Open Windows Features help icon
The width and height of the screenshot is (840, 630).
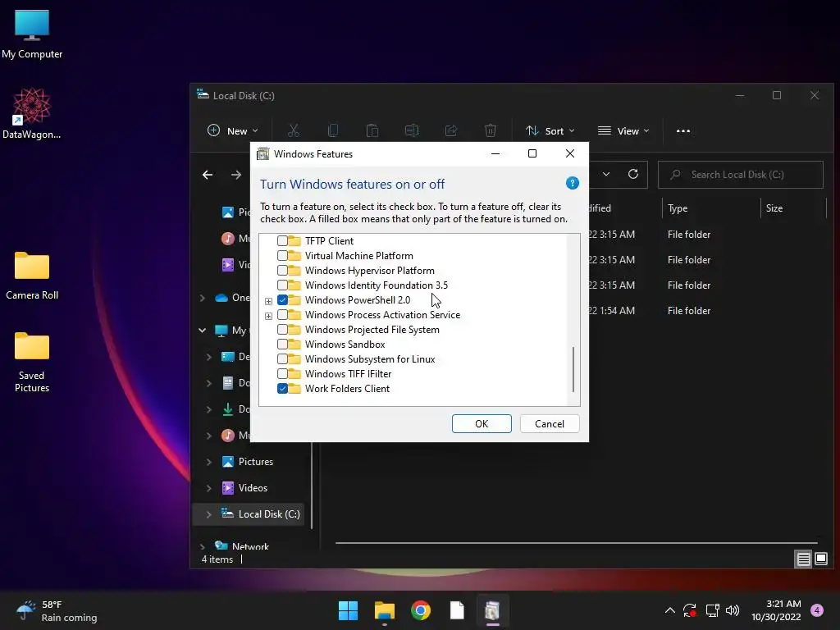(x=572, y=183)
